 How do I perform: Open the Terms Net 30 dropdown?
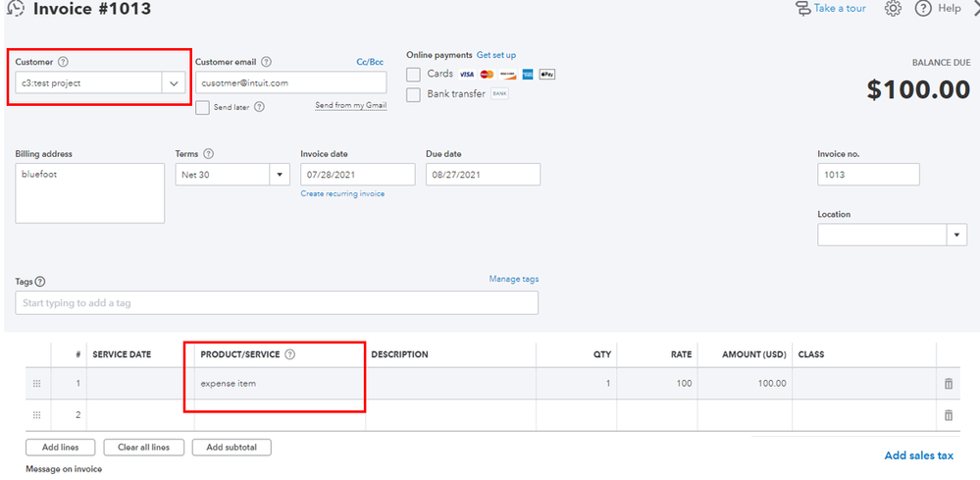pyautogui.click(x=280, y=175)
